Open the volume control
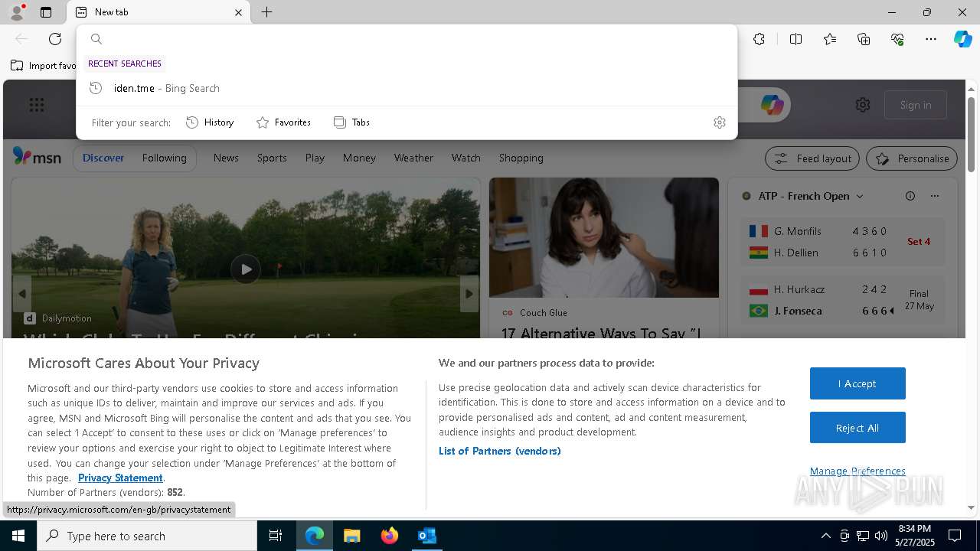980x551 pixels. click(881, 536)
